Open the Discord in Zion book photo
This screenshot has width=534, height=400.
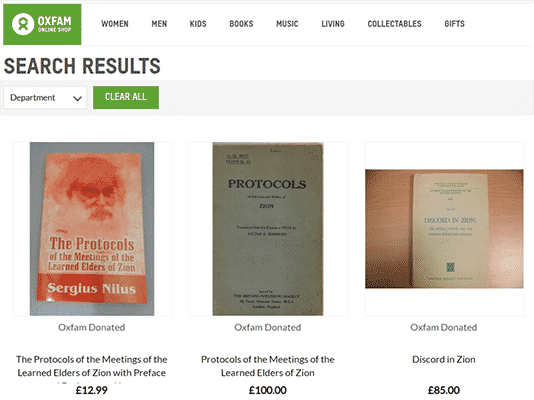tap(444, 229)
